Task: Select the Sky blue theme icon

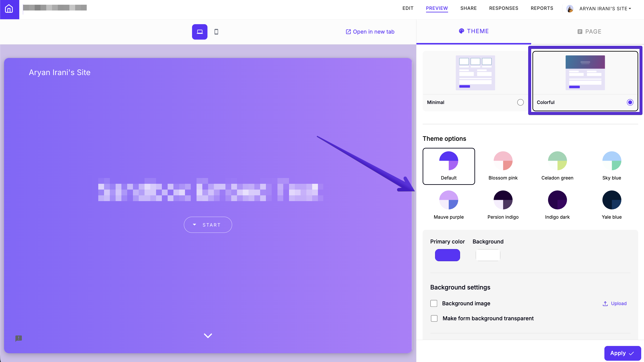Action: [611, 161]
